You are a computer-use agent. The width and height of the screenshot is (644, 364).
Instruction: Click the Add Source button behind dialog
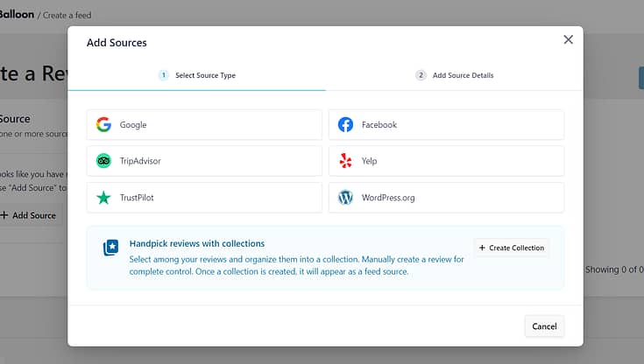pyautogui.click(x=29, y=215)
